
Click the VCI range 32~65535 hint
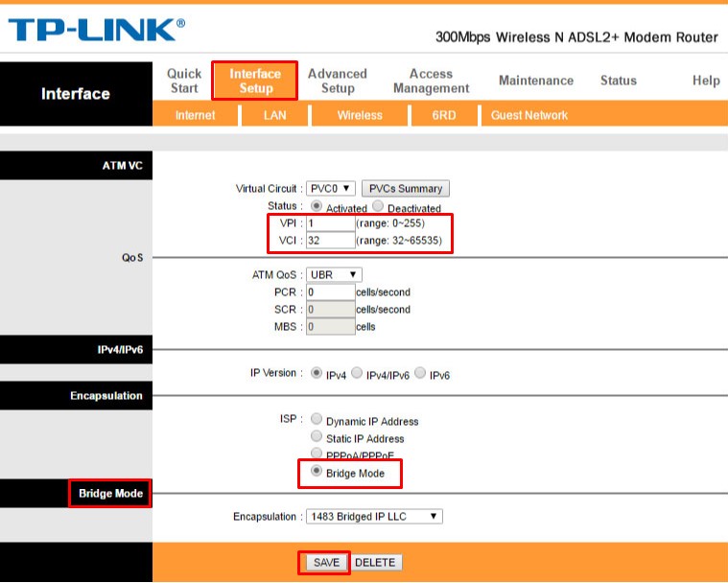click(399, 241)
